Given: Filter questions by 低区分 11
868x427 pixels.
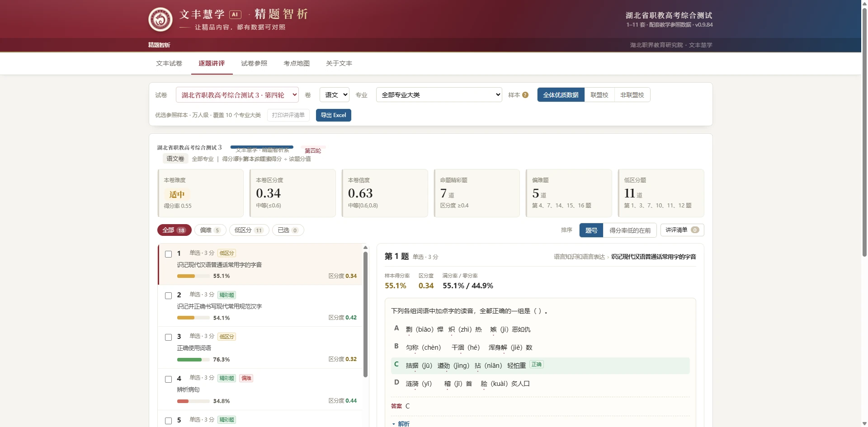Looking at the screenshot, I should [249, 230].
